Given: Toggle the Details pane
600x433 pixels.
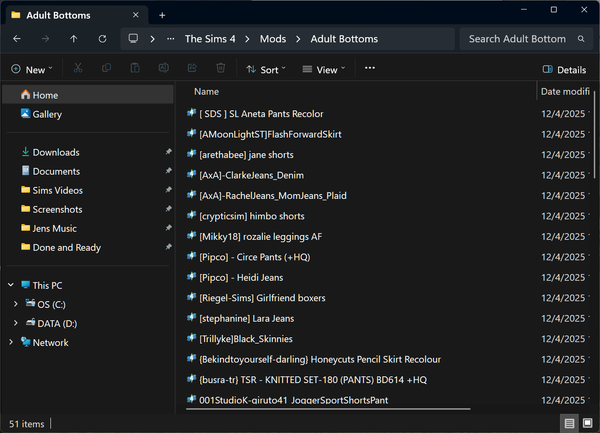Looking at the screenshot, I should 564,70.
